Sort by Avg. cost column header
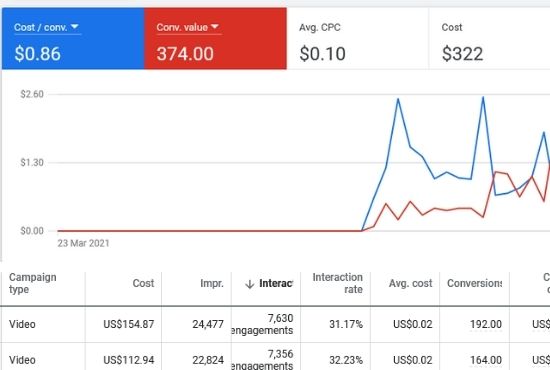550x370 pixels. click(x=410, y=283)
